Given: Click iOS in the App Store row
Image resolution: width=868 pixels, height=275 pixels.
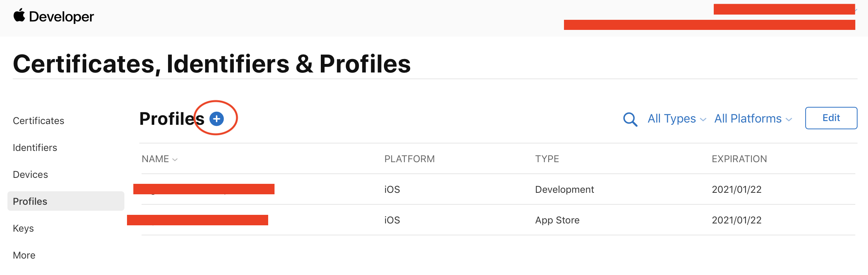Looking at the screenshot, I should pos(392,220).
